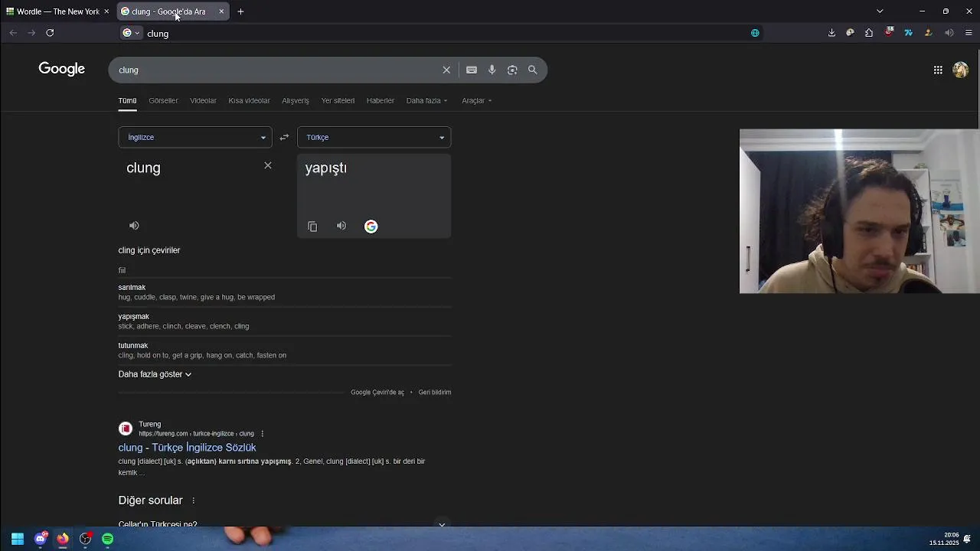Open more options for Tureng result
Image resolution: width=980 pixels, height=551 pixels.
[x=262, y=434]
